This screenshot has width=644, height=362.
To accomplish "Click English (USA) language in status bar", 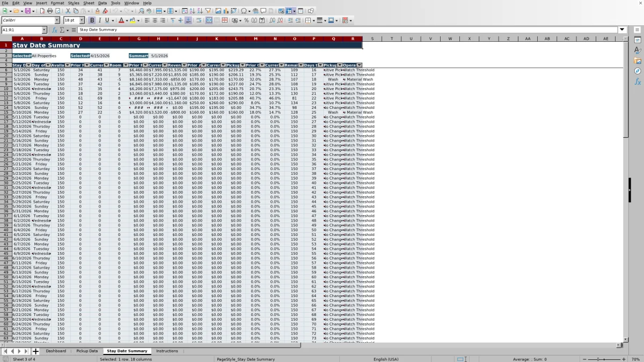I will coord(386,359).
